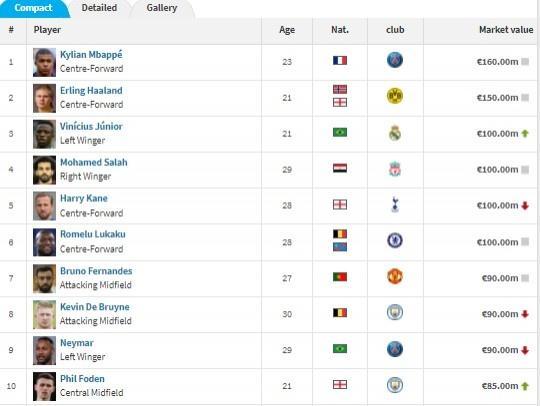The height and width of the screenshot is (406, 540).
Task: Open the Tottenham Hotspur crest icon
Action: click(x=395, y=205)
